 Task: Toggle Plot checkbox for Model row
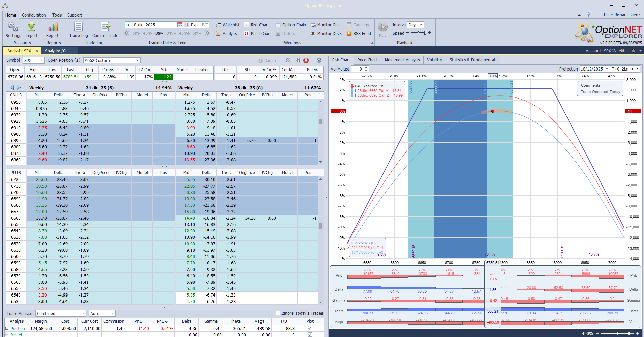pyautogui.click(x=310, y=335)
